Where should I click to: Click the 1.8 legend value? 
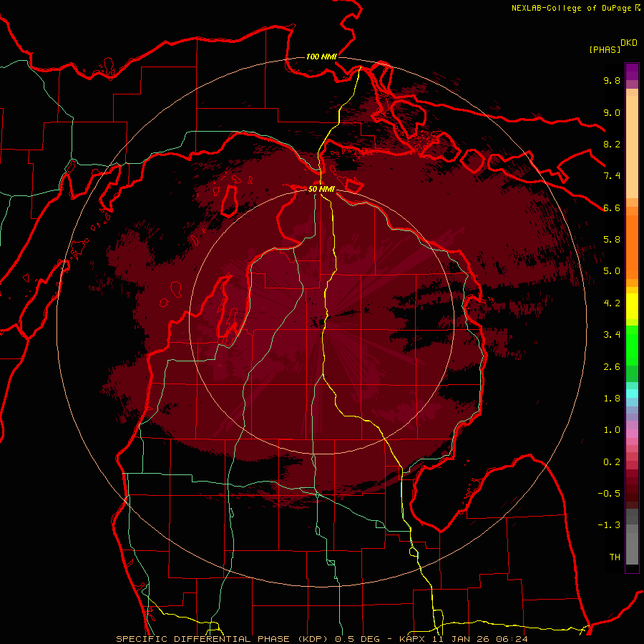click(x=612, y=399)
